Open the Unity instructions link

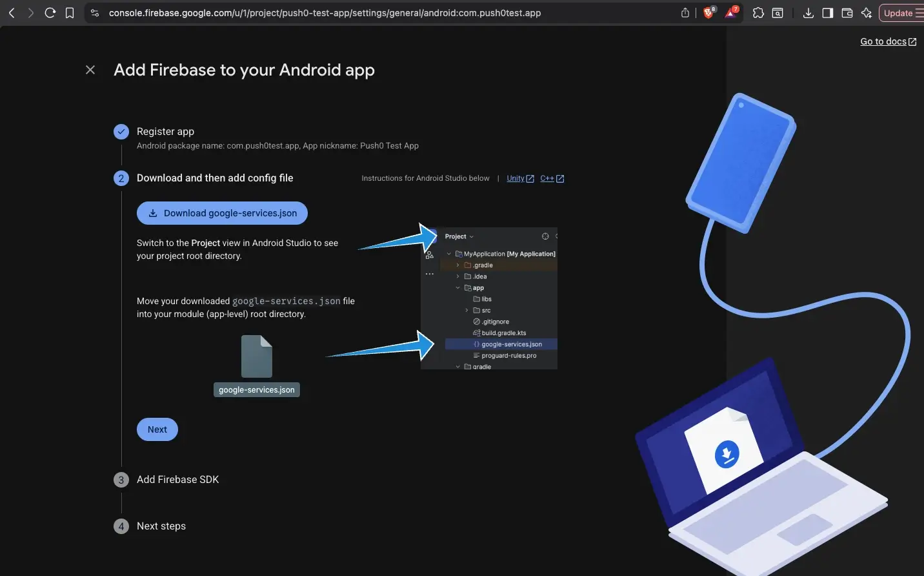click(516, 178)
